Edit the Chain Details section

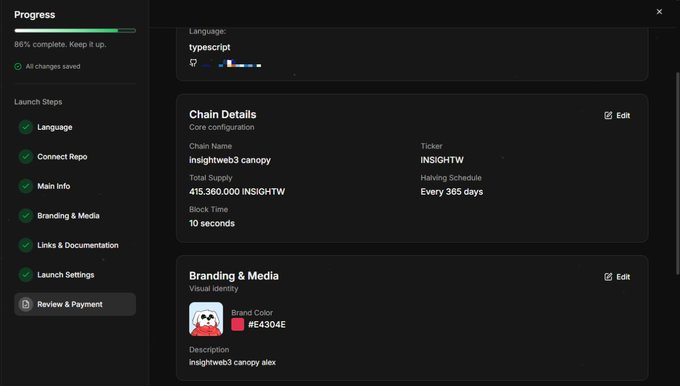click(617, 115)
